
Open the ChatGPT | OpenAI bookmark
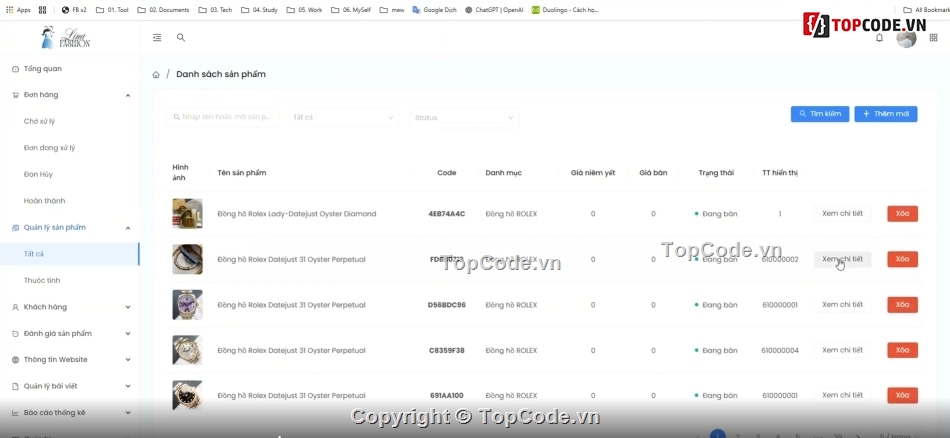click(494, 10)
